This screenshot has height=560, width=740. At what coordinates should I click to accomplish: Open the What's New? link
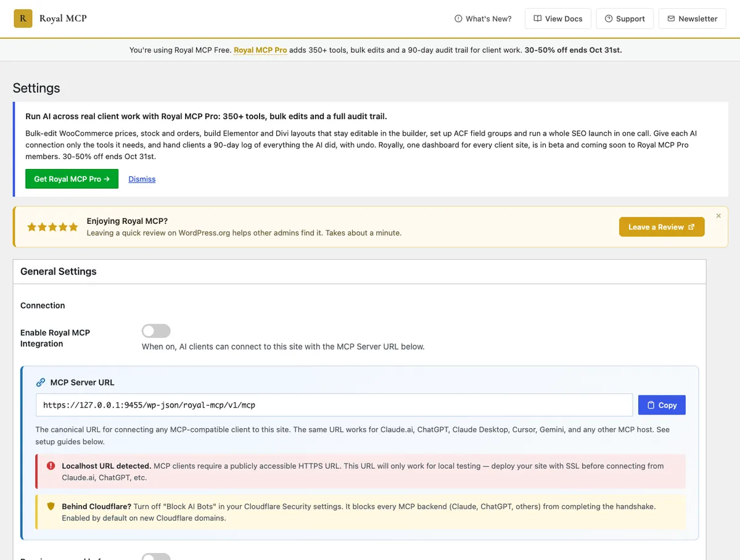click(483, 19)
